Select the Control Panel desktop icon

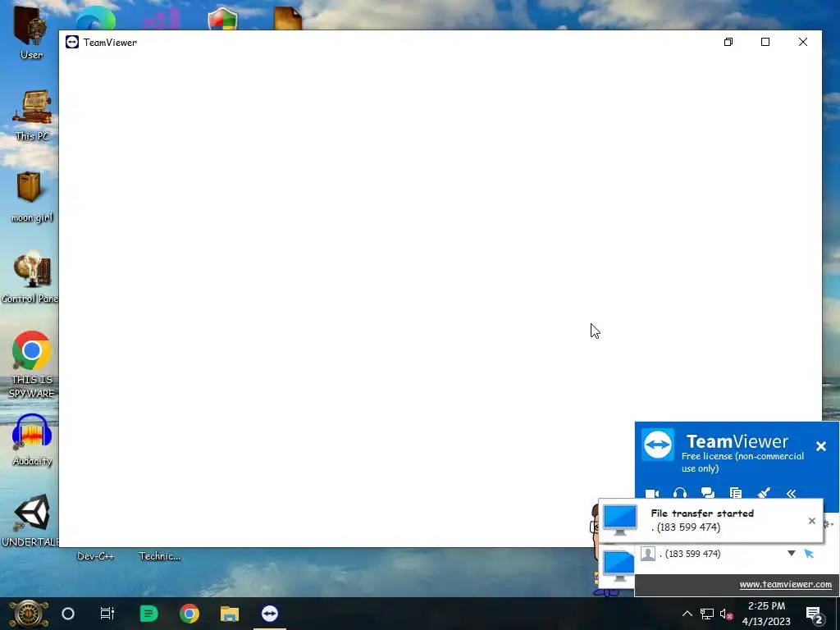(x=30, y=277)
